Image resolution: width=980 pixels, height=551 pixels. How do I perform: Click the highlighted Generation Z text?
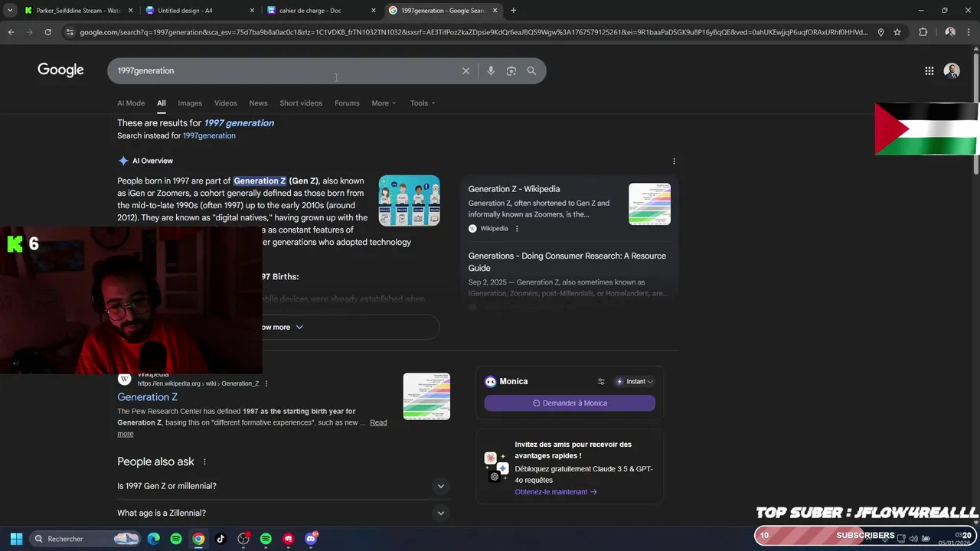click(260, 181)
